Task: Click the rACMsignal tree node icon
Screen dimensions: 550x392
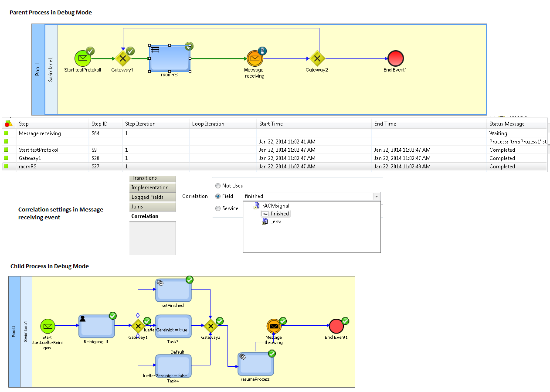Action: [257, 206]
